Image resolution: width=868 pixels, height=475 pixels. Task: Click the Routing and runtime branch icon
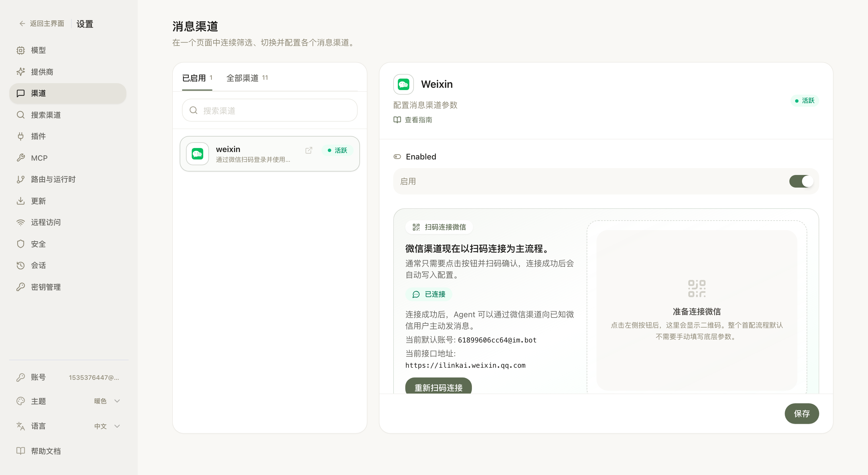(x=21, y=179)
